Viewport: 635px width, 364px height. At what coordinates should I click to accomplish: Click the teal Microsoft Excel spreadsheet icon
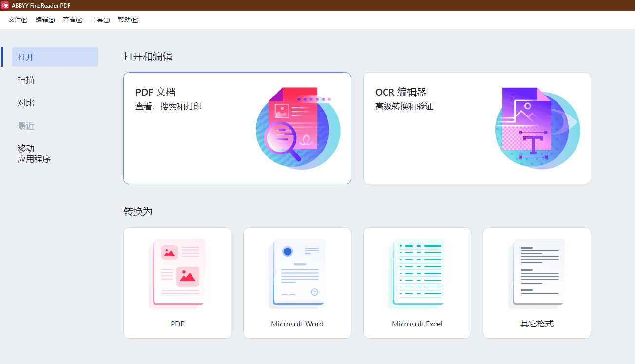[417, 274]
